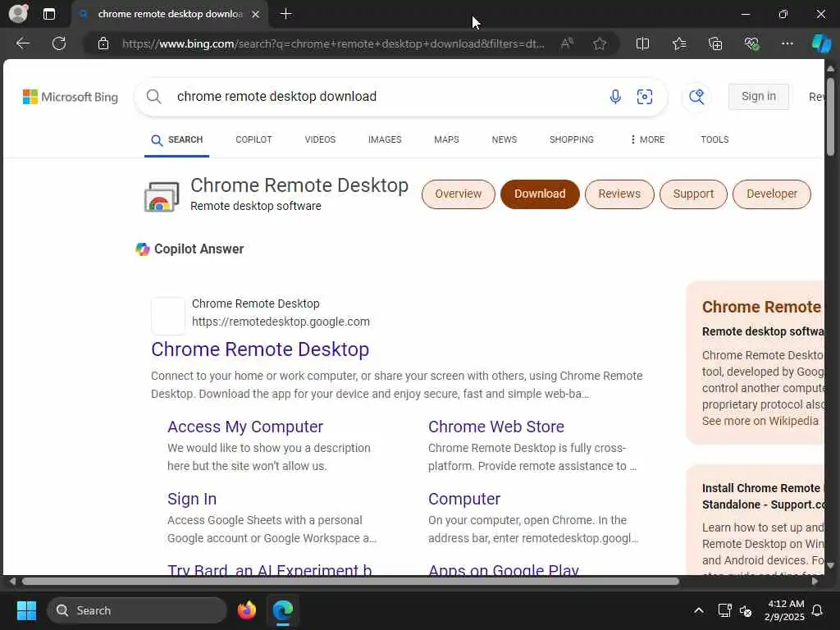Open the Bing deep search icon
840x630 pixels.
[x=696, y=97]
